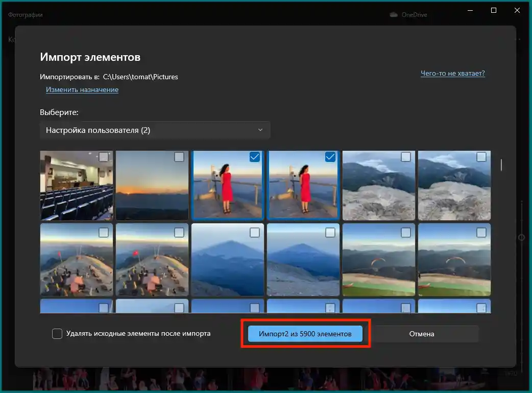Select the sunset photo checkbox
This screenshot has width=532, height=393.
point(179,157)
